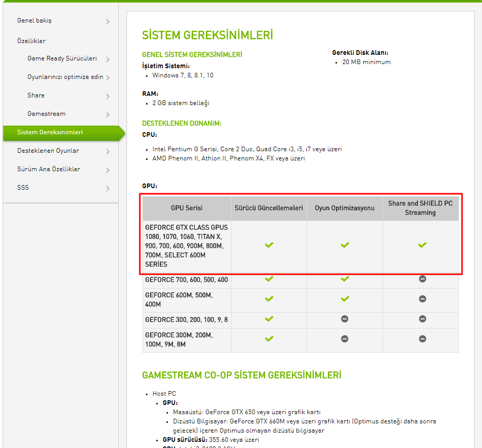The image size is (482, 448).
Task: Click chevron beside Gamestream
Action: tap(108, 115)
